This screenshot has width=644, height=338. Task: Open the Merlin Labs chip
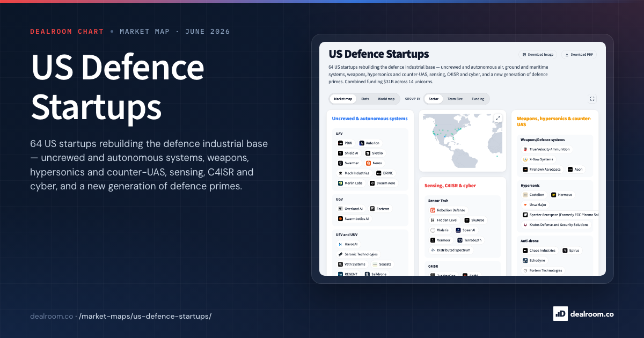click(x=350, y=183)
